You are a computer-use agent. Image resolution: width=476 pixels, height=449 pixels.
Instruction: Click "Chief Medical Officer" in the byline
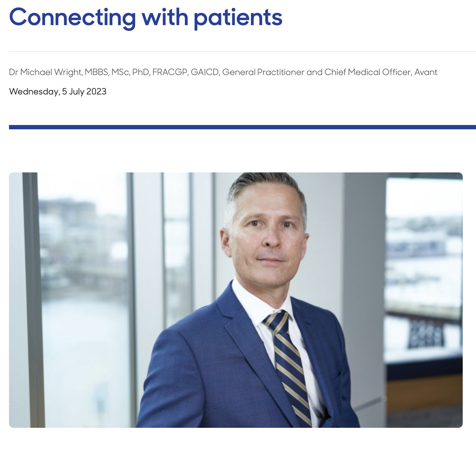tap(368, 72)
